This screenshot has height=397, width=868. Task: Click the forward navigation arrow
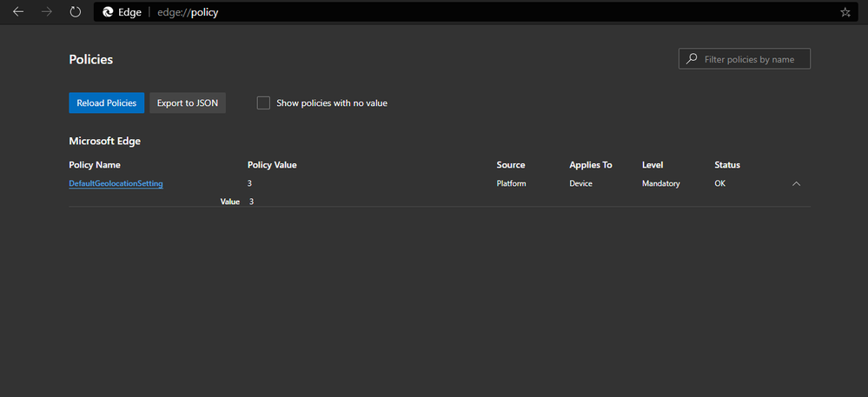coord(47,12)
